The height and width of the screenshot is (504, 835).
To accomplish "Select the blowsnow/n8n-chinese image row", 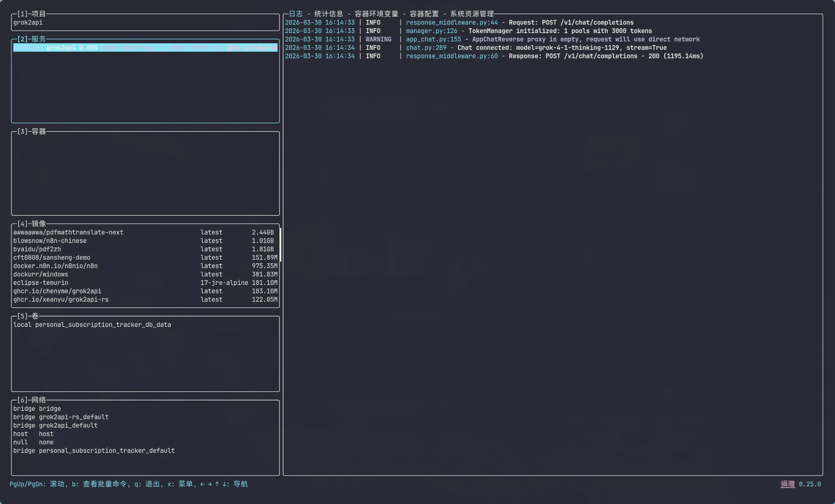I will (x=50, y=241).
